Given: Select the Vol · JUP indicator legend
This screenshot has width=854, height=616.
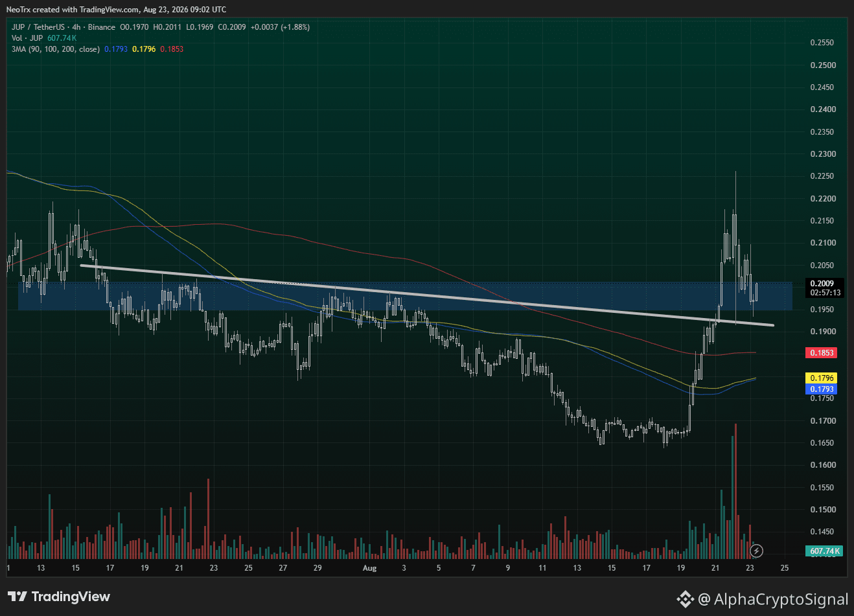Looking at the screenshot, I should tap(28, 38).
